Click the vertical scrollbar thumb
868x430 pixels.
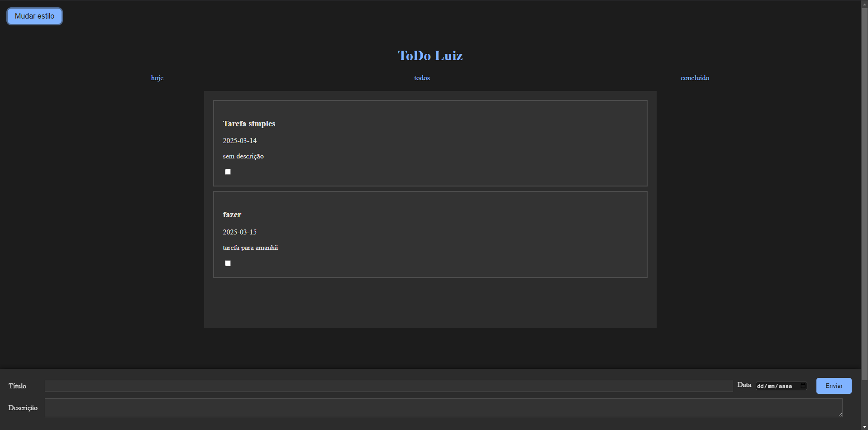click(864, 194)
